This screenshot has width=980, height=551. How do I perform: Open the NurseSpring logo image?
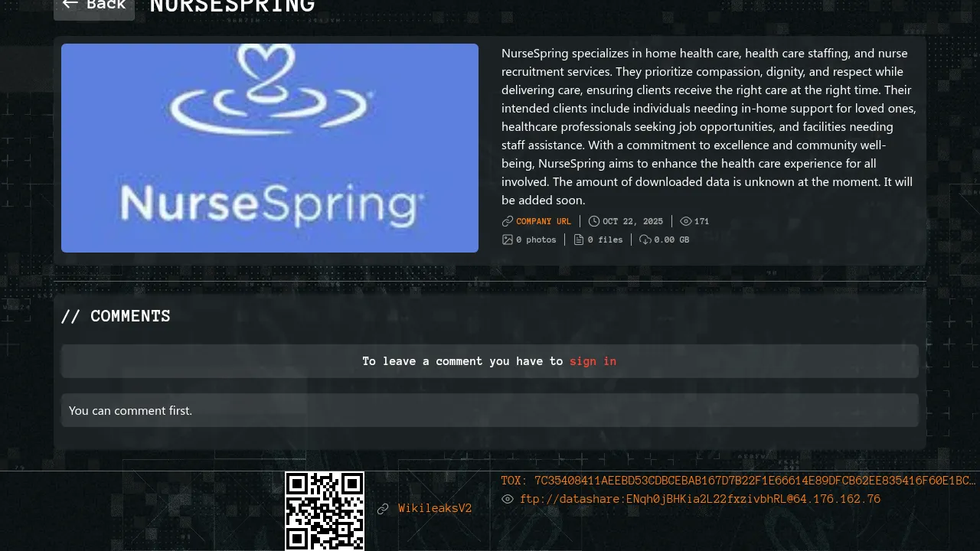pyautogui.click(x=269, y=148)
